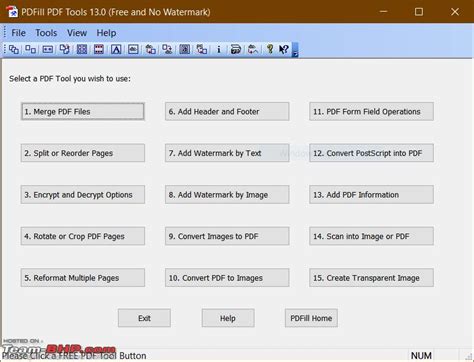Click the toolbar drag handle grip
This screenshot has height=362, width=474.
(5, 50)
